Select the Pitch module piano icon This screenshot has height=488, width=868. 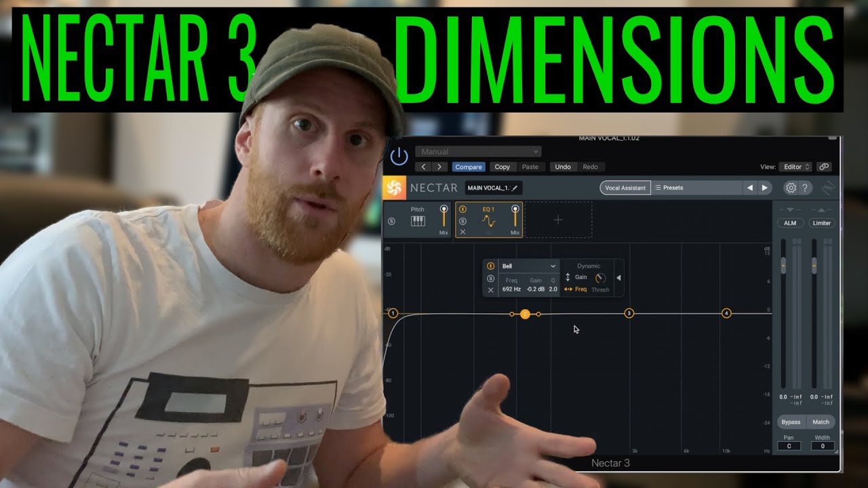tap(418, 221)
